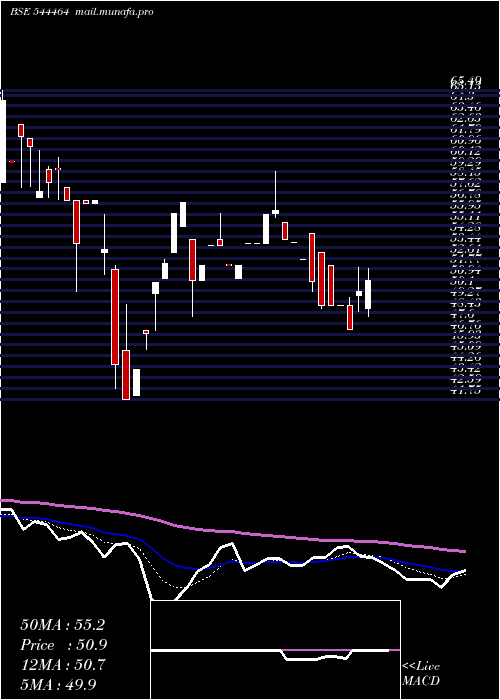The height and width of the screenshot is (700, 500).
Task: Click inside the MACD indicator box
Action: point(275,650)
